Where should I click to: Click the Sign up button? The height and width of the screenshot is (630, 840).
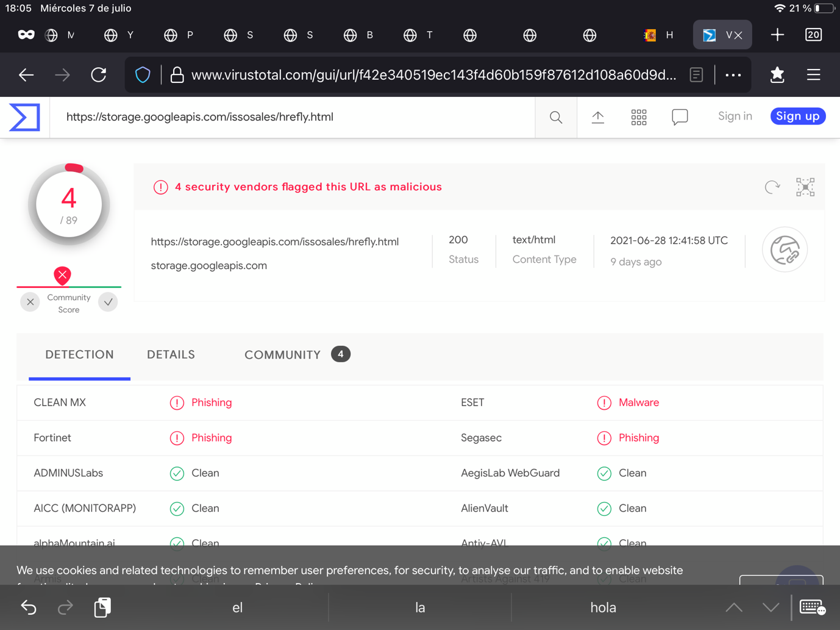click(x=797, y=116)
